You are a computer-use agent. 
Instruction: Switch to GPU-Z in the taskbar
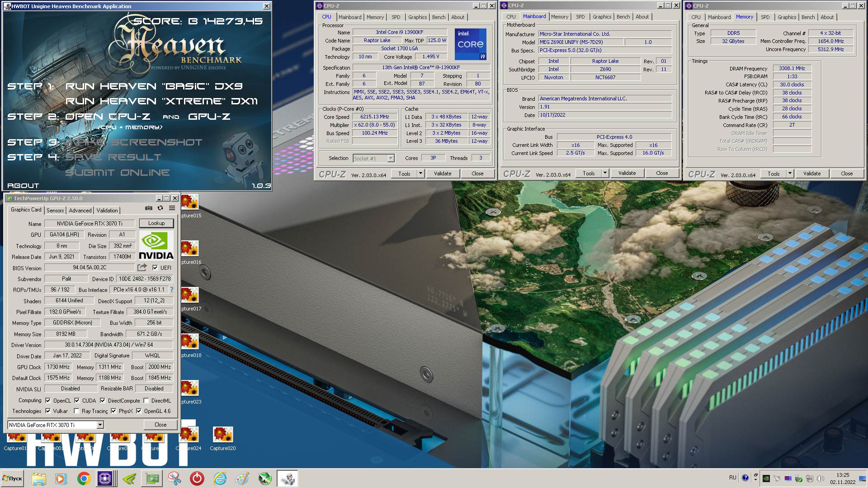coord(152,479)
